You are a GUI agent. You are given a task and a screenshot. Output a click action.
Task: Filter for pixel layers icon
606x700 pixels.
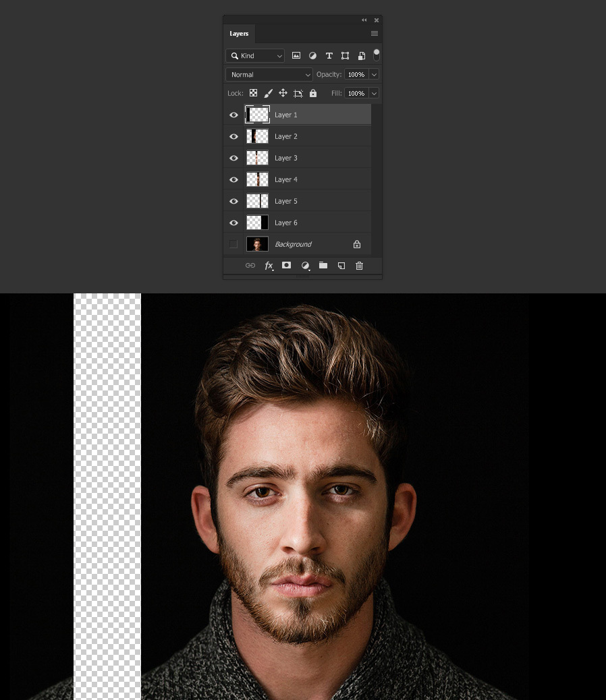click(x=296, y=55)
